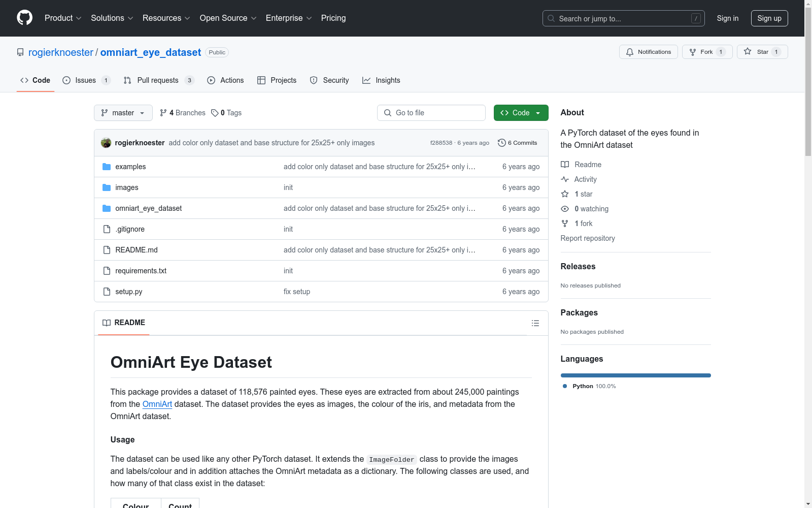Open the omniart_eye_dataset repository name link
Screen dimensions: 812x508
pos(151,52)
